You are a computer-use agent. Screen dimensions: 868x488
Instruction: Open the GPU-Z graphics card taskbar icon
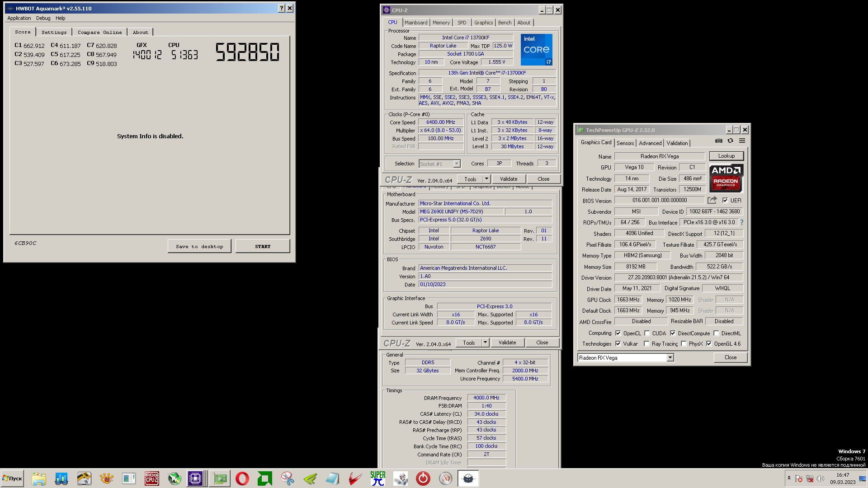[x=220, y=479]
